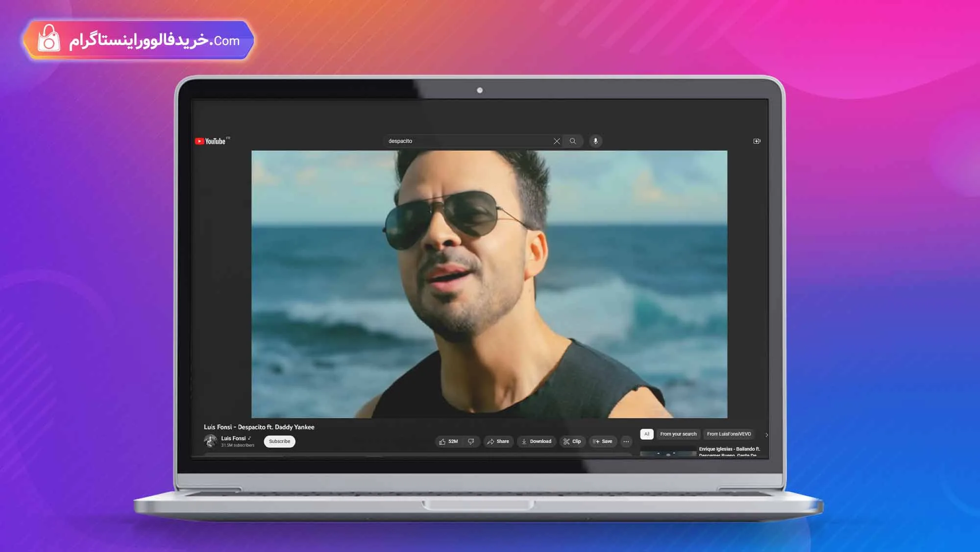Open the Create video icon at top right
980x552 pixels.
coord(757,141)
